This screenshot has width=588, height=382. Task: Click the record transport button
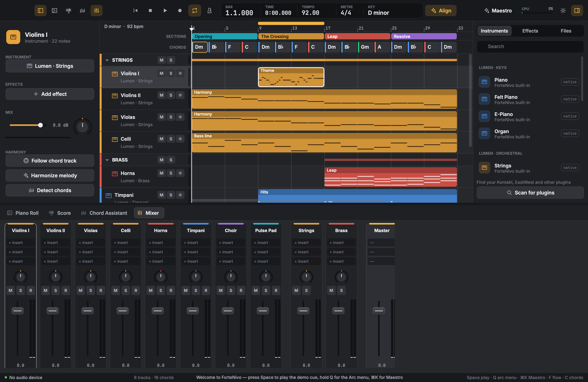coord(180,10)
